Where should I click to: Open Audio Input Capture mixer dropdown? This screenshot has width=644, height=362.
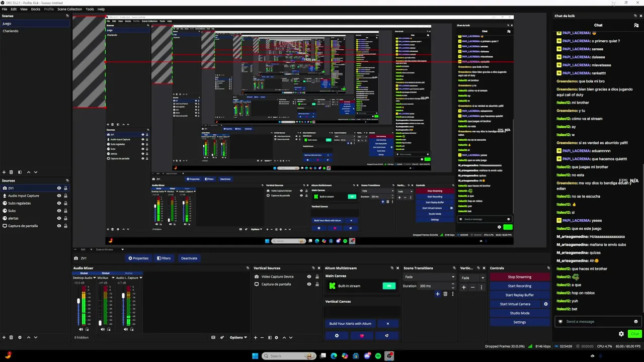[141, 278]
